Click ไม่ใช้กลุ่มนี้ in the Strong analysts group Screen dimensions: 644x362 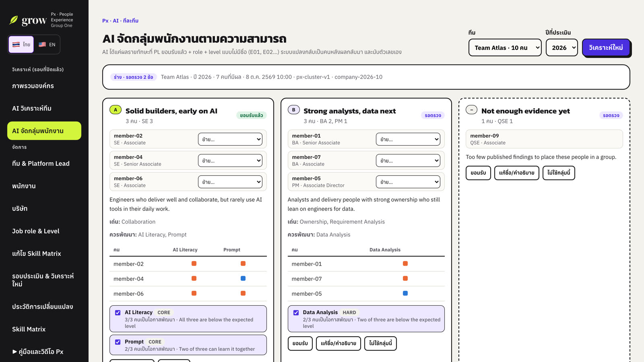pos(380,343)
